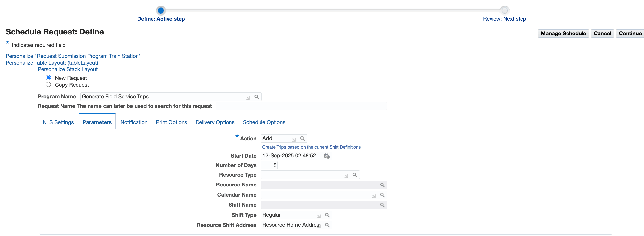Click the Manage Schedule button
Image resolution: width=644 pixels, height=236 pixels.
click(x=563, y=33)
